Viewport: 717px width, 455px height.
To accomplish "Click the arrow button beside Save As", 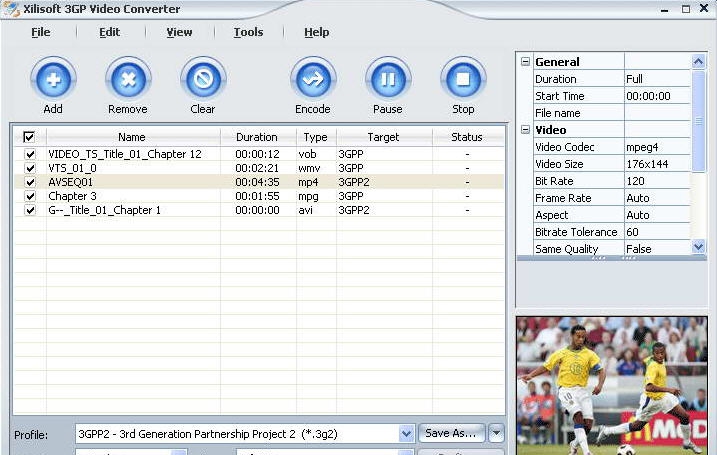I will [x=497, y=433].
